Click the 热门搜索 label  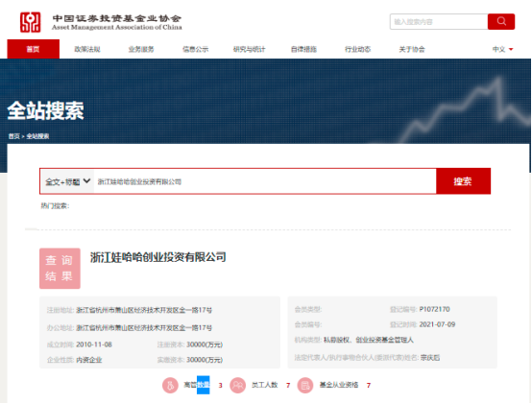click(x=55, y=206)
